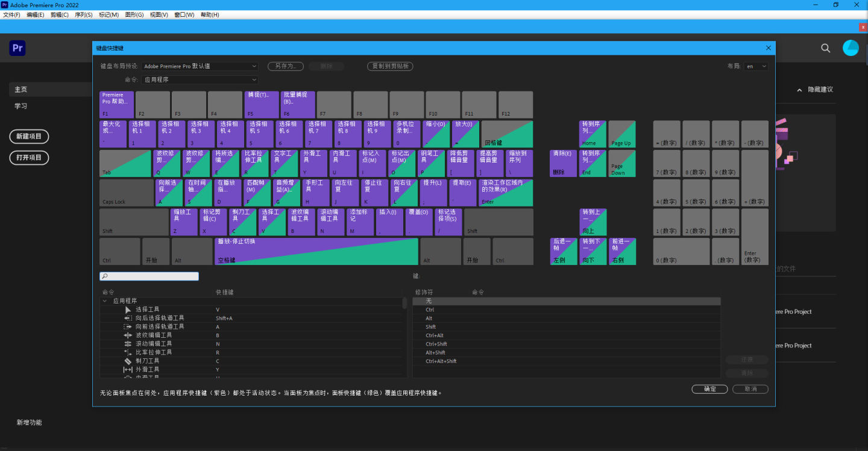The image size is (868, 451).
Task: Click the 波纹编辑工具 icon in command list
Action: coord(128,335)
